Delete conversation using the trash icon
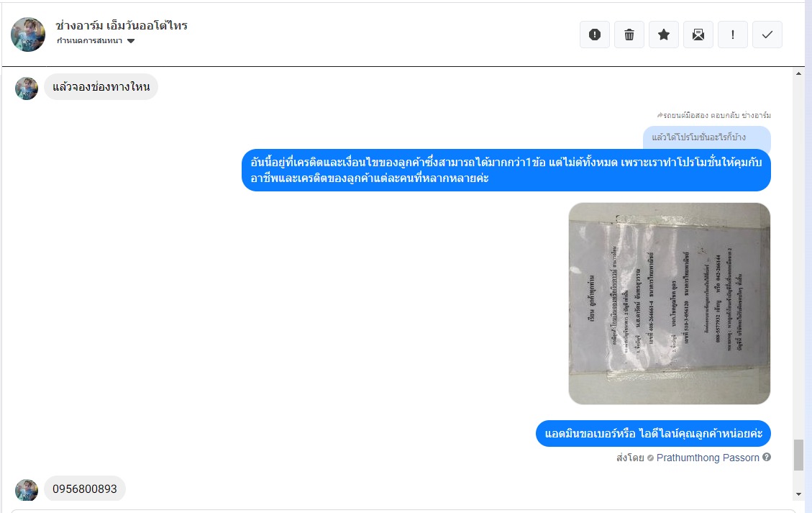The height and width of the screenshot is (513, 812). [629, 35]
